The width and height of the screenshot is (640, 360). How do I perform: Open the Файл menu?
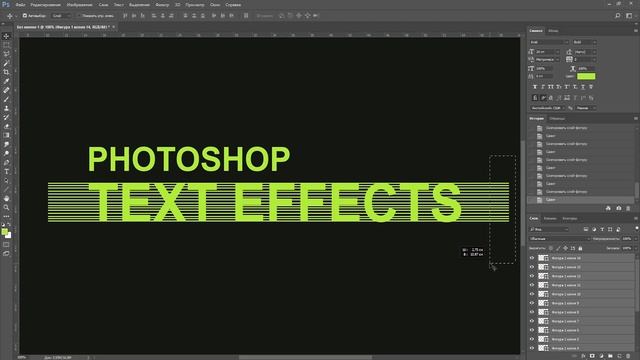tap(20, 5)
